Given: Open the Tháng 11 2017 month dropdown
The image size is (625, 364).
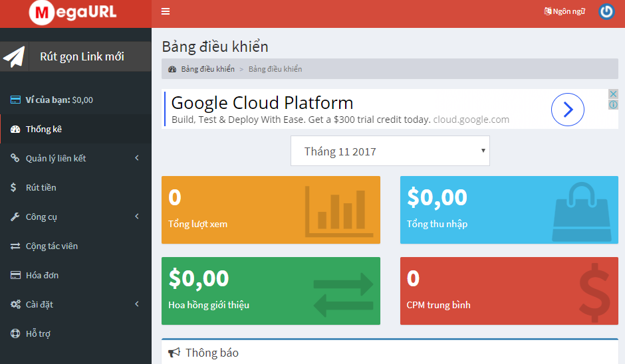Looking at the screenshot, I should click(390, 151).
